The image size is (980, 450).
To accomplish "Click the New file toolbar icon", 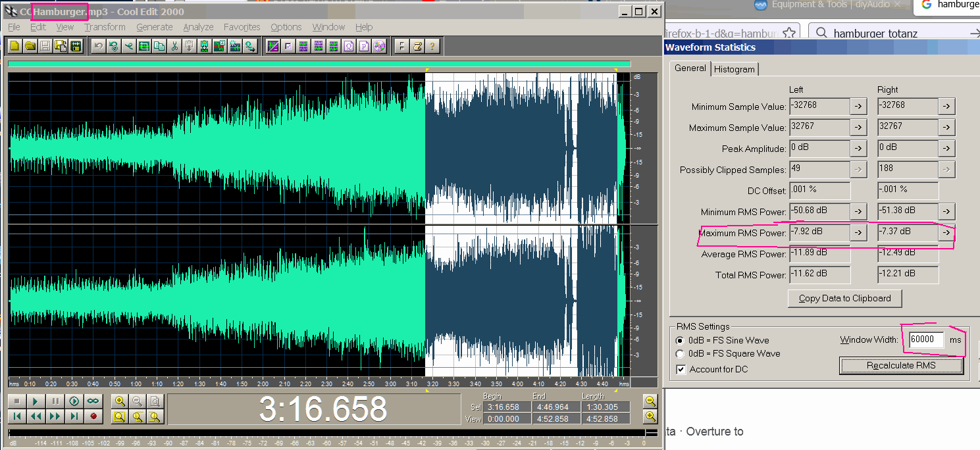I will tap(14, 46).
